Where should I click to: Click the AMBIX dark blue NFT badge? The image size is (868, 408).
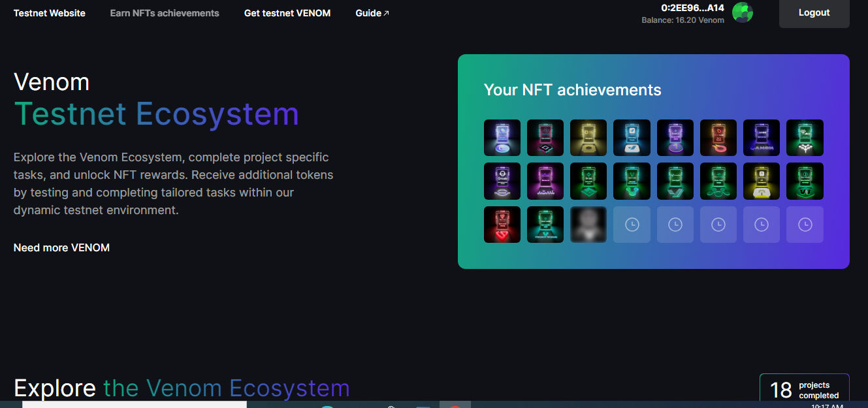(762, 138)
